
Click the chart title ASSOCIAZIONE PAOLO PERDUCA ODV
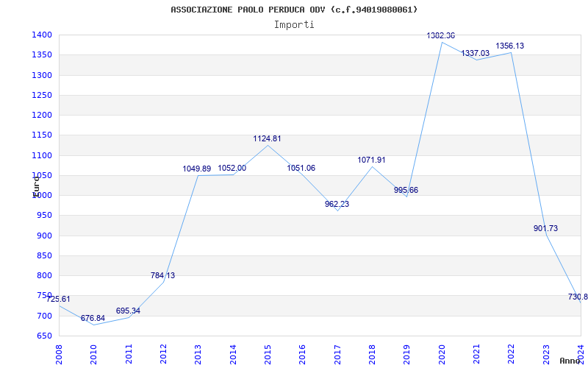(x=294, y=10)
